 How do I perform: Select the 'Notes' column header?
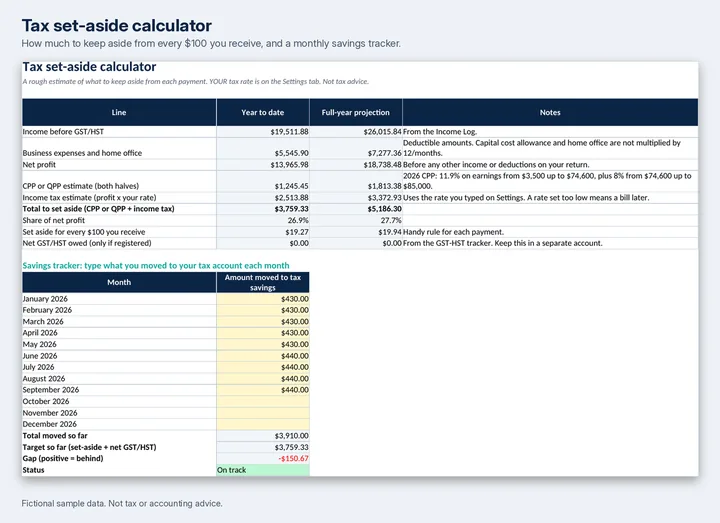click(x=550, y=112)
